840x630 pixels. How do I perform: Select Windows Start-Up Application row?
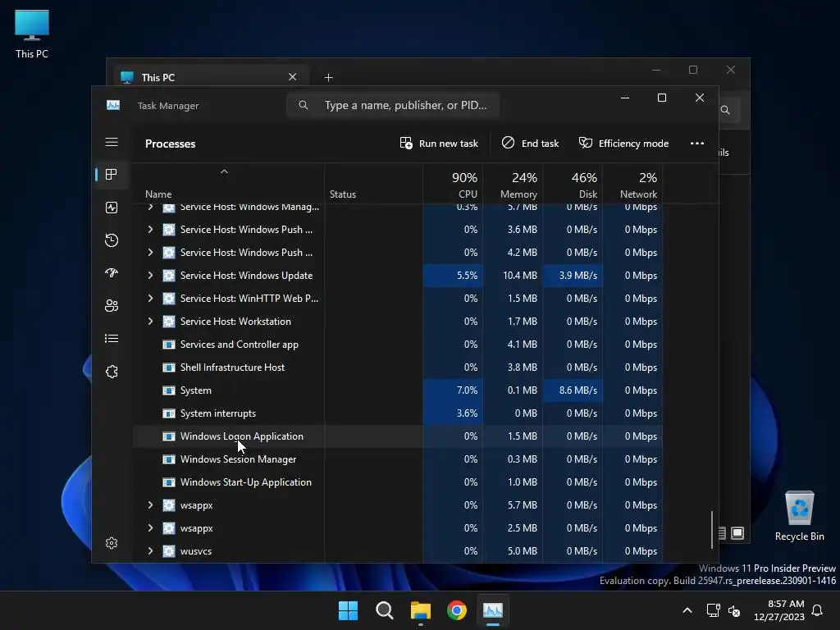pyautogui.click(x=398, y=482)
